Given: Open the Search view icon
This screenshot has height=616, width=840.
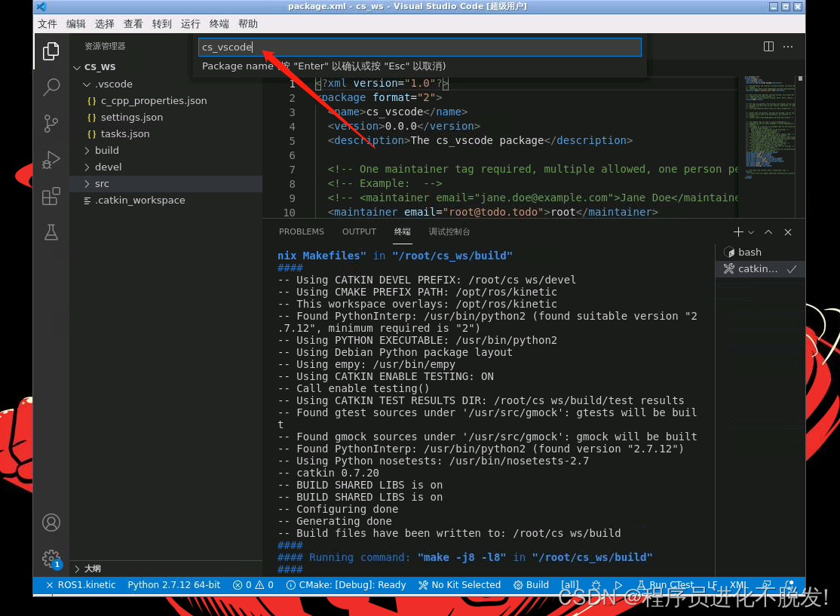Looking at the screenshot, I should [x=51, y=87].
